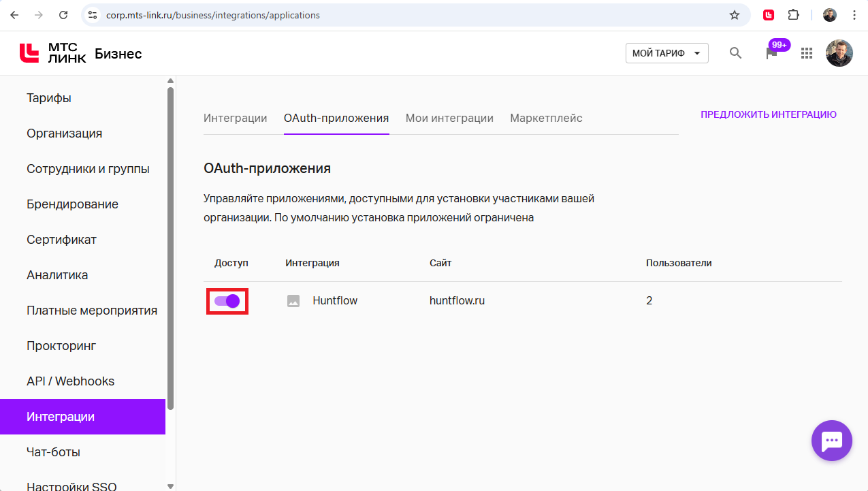This screenshot has width=868, height=491.
Task: Open Организация in the sidebar
Action: 82,133
